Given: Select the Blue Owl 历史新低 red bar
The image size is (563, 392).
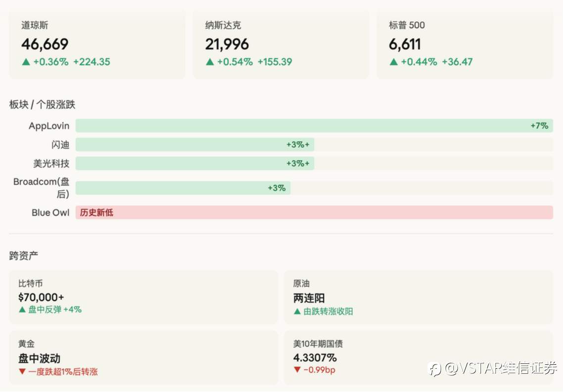Looking at the screenshot, I should pos(314,213).
